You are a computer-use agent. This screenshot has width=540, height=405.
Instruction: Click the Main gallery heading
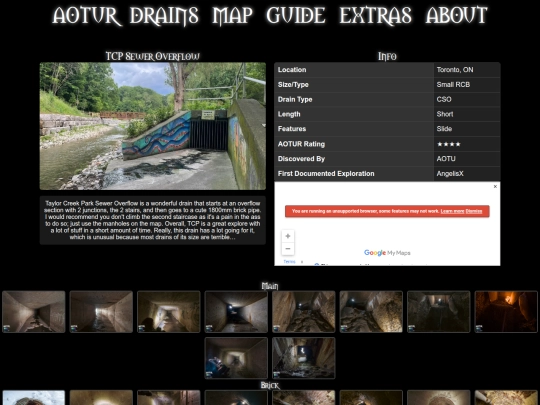[270, 286]
